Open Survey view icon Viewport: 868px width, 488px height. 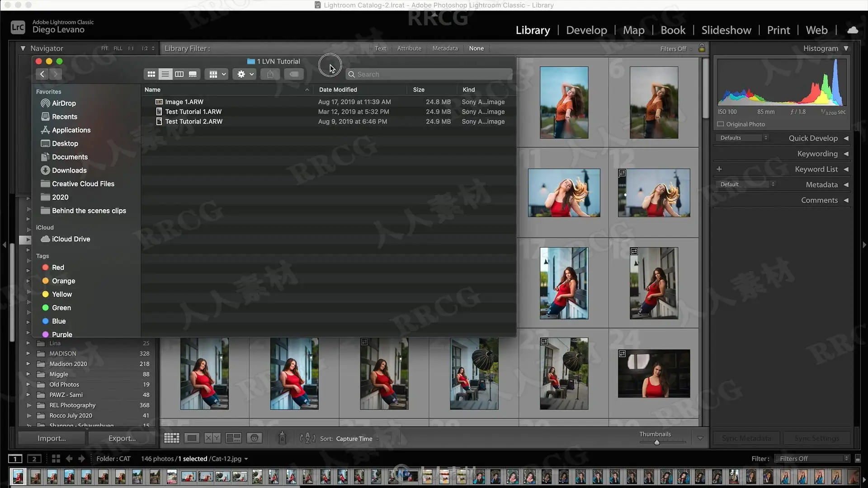click(233, 438)
